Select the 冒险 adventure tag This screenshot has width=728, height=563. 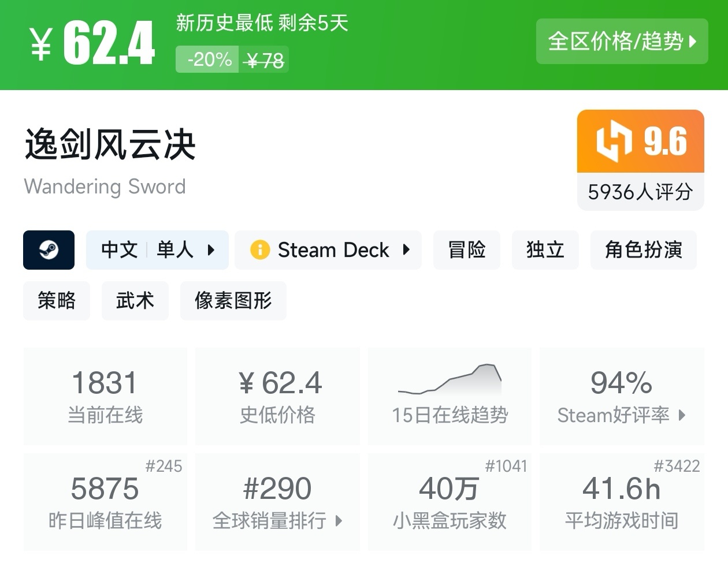(x=467, y=250)
